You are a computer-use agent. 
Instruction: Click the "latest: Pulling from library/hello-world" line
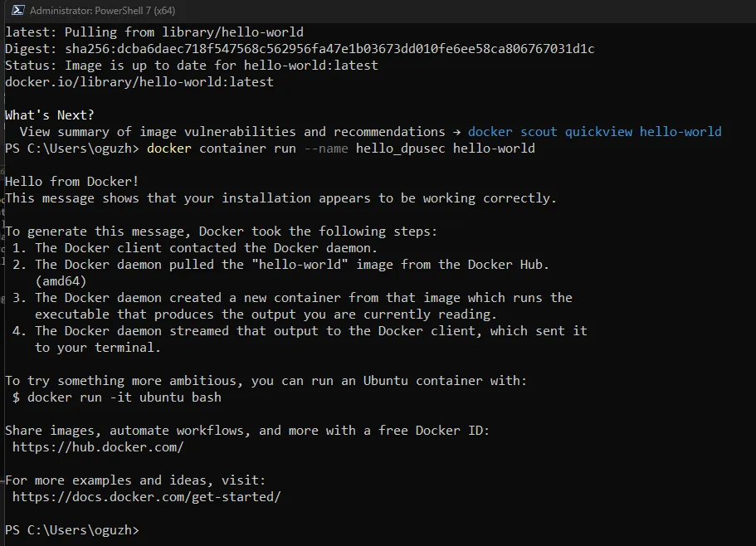point(154,32)
